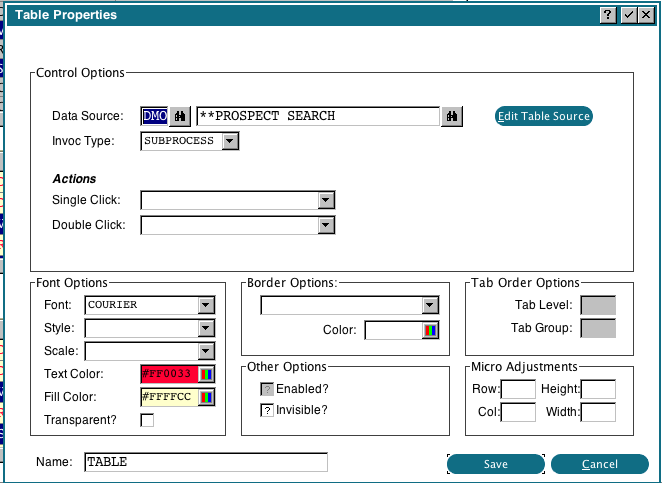Toggle the Transparent checkbox
662x483 pixels.
point(148,420)
